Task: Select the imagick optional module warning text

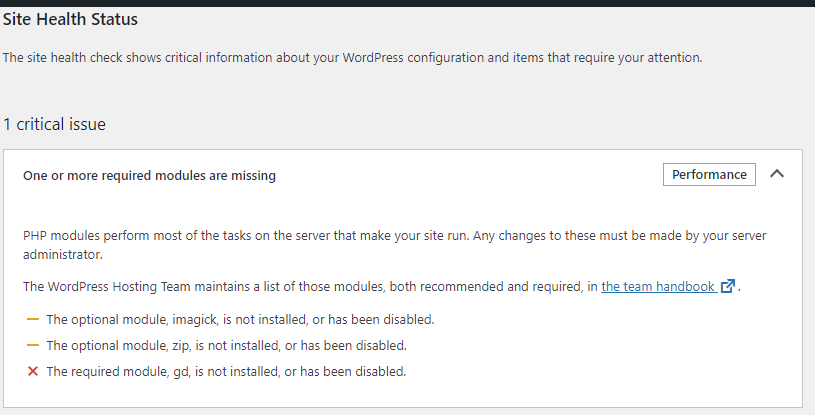Action: coord(240,319)
